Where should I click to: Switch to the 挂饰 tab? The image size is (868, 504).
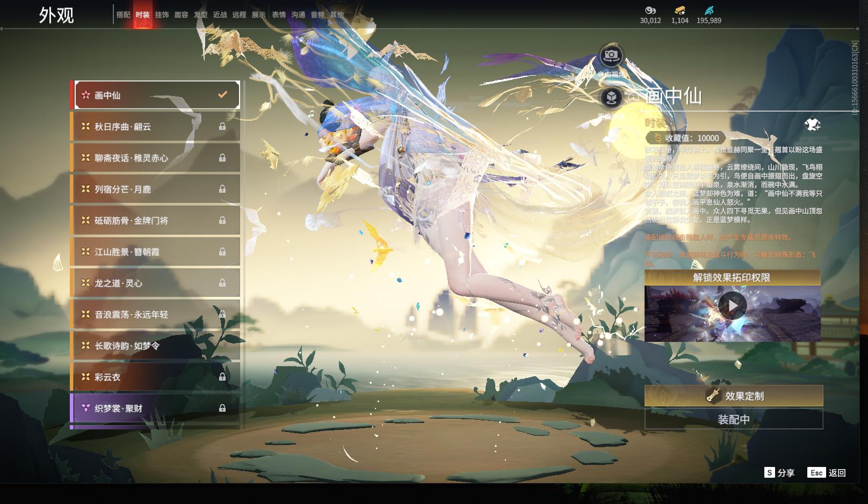coord(162,14)
